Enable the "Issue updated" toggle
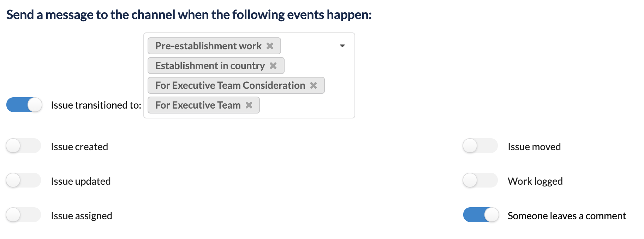 tap(23, 180)
